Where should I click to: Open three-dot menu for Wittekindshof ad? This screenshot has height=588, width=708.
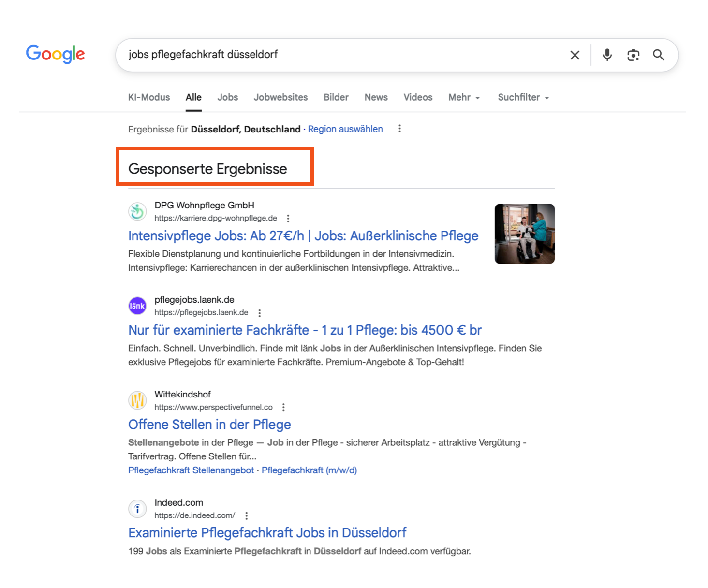284,407
